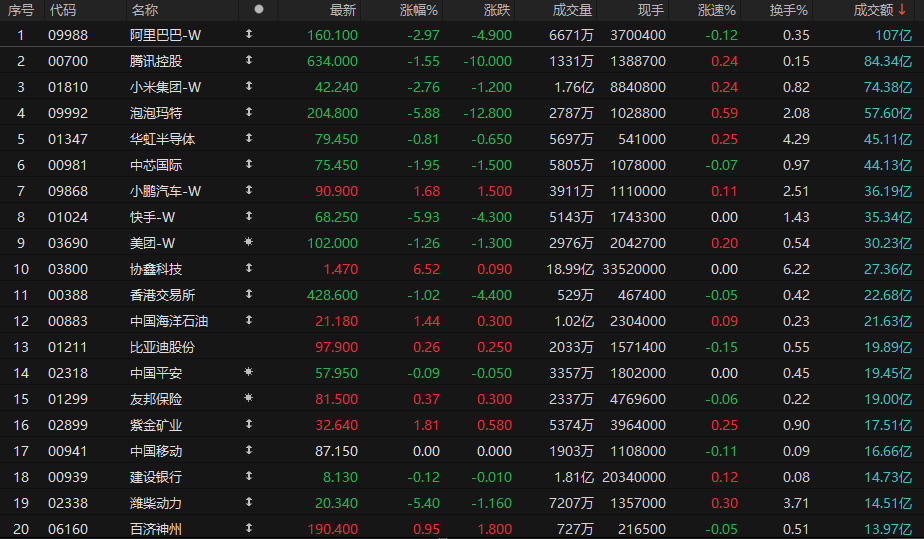The height and width of the screenshot is (539, 924).
Task: Click the 6.22 turnover rate for 协鑫科技
Action: [796, 269]
